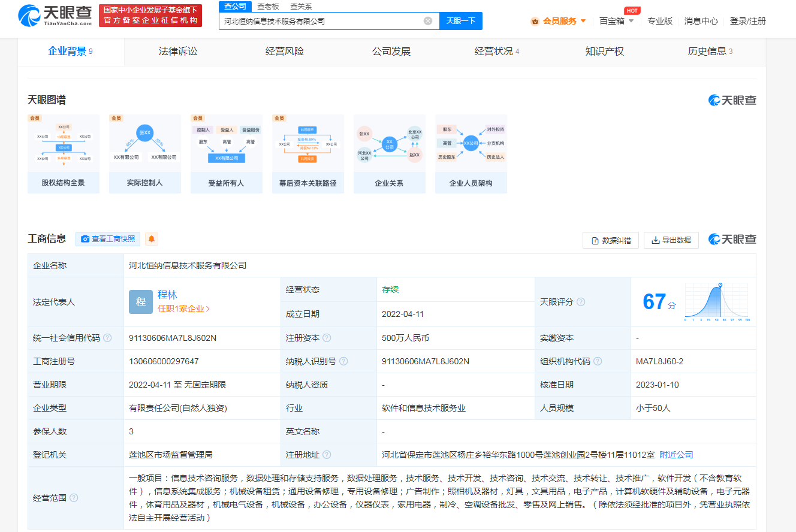Open the 企业关系 chart thumbnail
796x532 pixels.
pos(390,154)
